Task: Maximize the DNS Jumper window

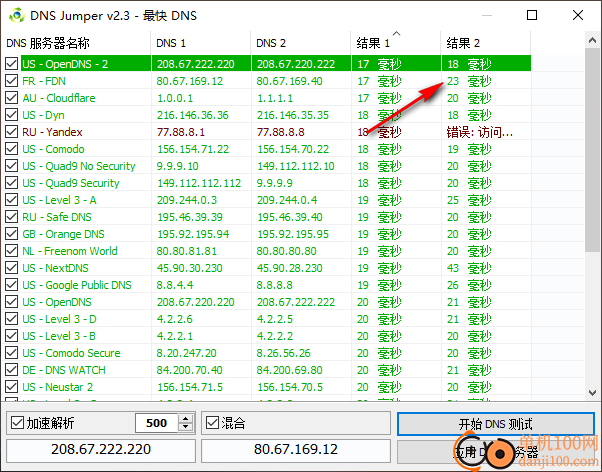Action: (x=532, y=15)
